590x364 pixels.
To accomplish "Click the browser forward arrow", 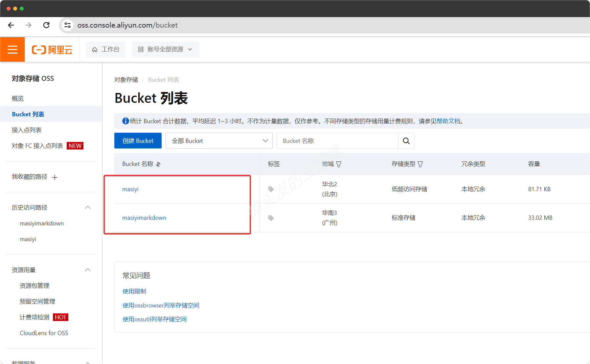I will [x=29, y=25].
